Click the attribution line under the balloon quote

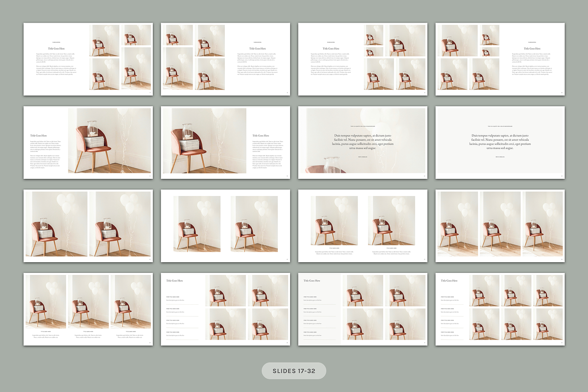[x=363, y=157]
